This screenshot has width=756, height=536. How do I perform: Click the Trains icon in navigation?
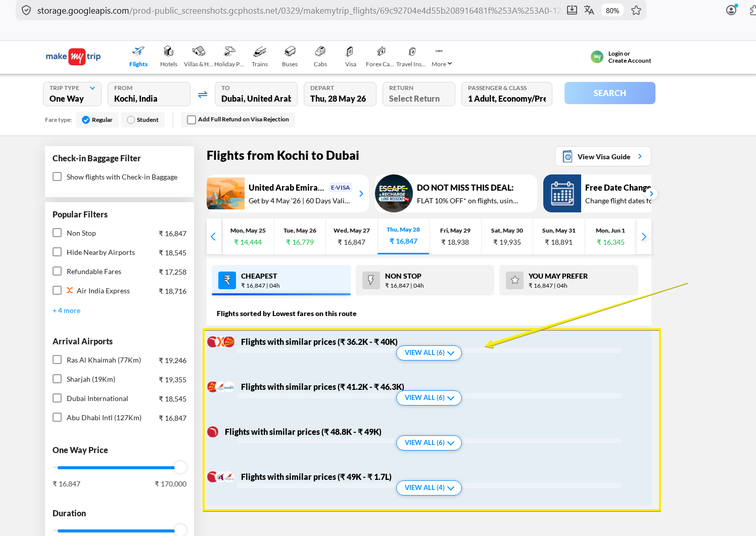[259, 52]
